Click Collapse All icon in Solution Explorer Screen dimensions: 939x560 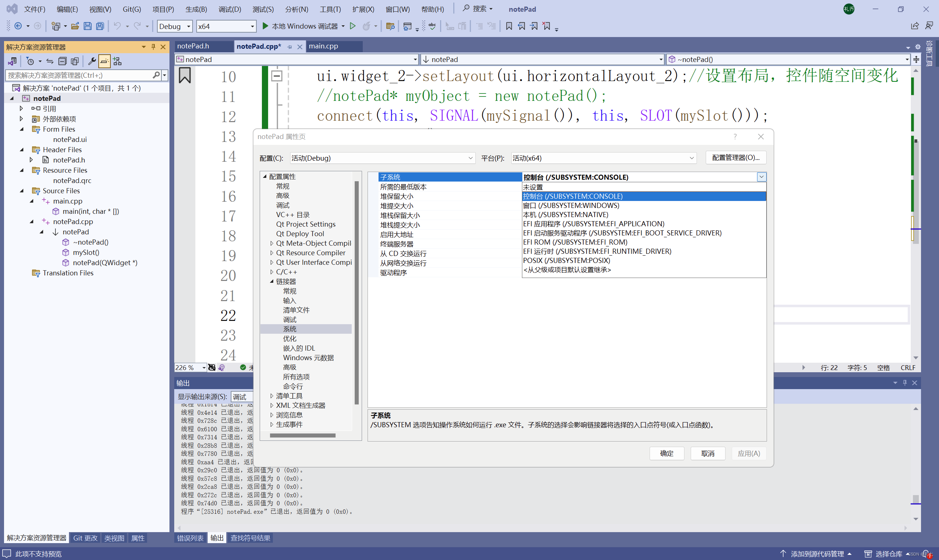(63, 61)
